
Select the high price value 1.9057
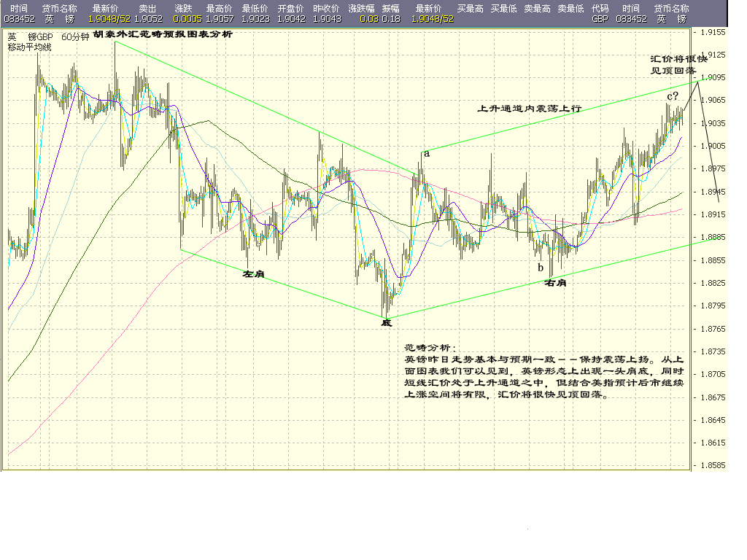coord(220,19)
